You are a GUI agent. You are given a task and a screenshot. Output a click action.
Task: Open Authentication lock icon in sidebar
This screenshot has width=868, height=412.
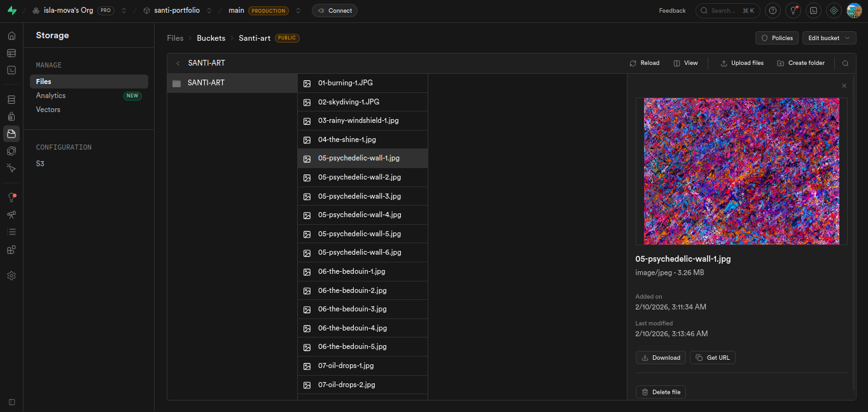[x=11, y=117]
